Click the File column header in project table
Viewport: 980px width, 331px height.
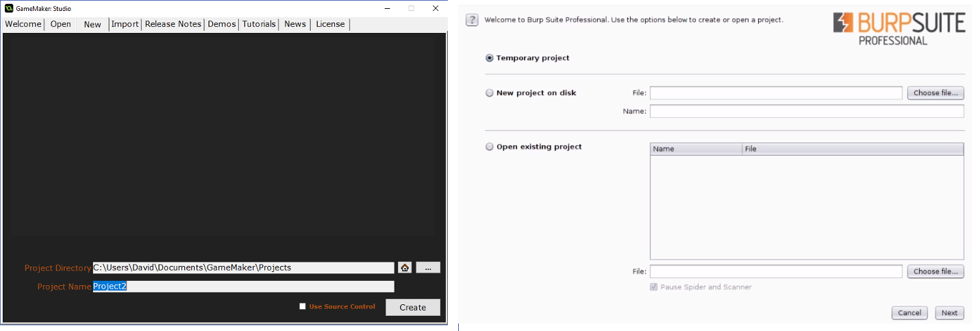click(853, 149)
